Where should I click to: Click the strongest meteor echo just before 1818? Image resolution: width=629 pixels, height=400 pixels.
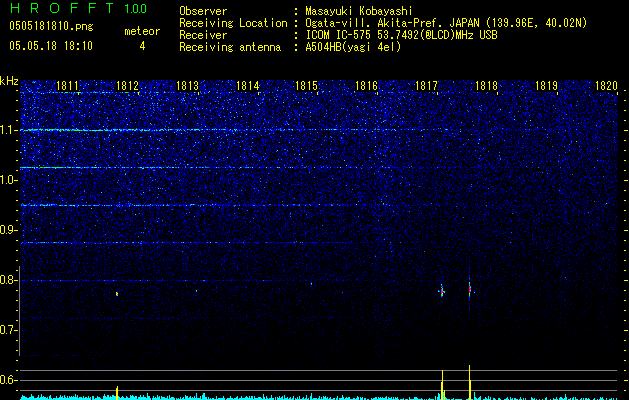469,289
